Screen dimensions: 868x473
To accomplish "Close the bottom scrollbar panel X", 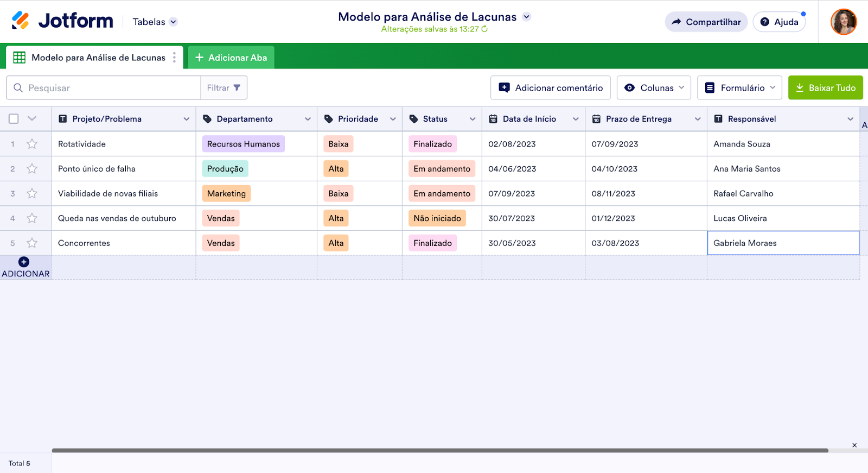I will pos(854,445).
